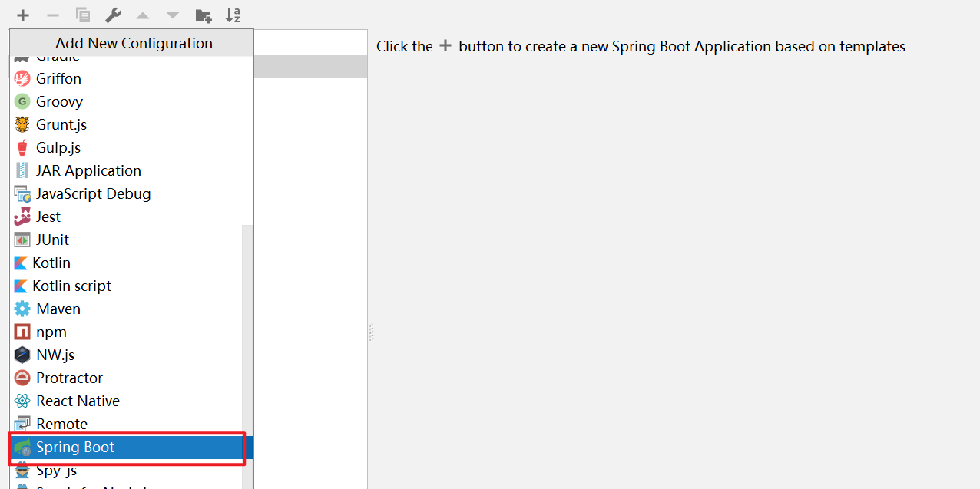Image resolution: width=980 pixels, height=489 pixels.
Task: Click the Create New Folder icon
Action: click(204, 15)
